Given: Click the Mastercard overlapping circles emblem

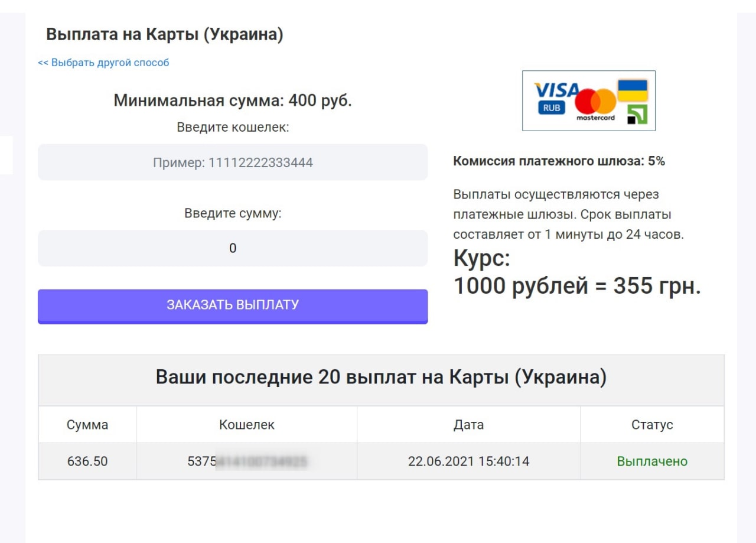Looking at the screenshot, I should 594,99.
